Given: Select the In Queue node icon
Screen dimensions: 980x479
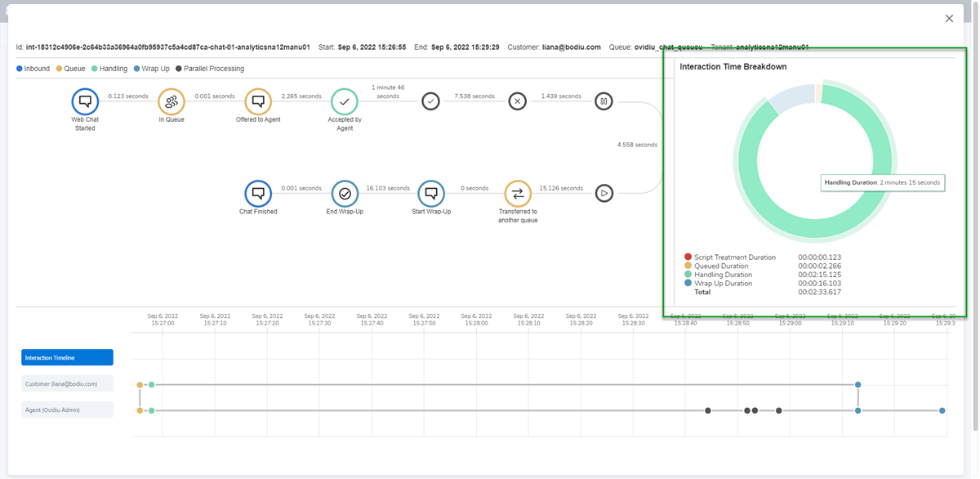Looking at the screenshot, I should pyautogui.click(x=171, y=102).
